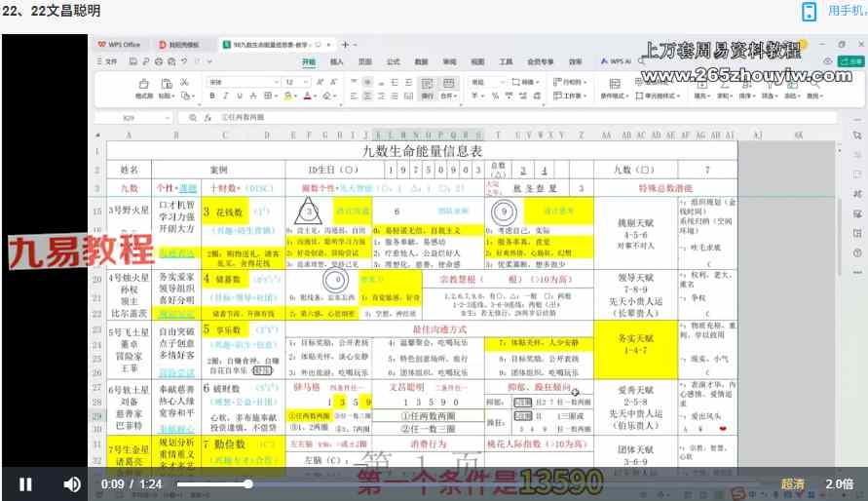Image resolution: width=868 pixels, height=501 pixels.
Task: Click the WPS AI button
Action: (x=618, y=61)
